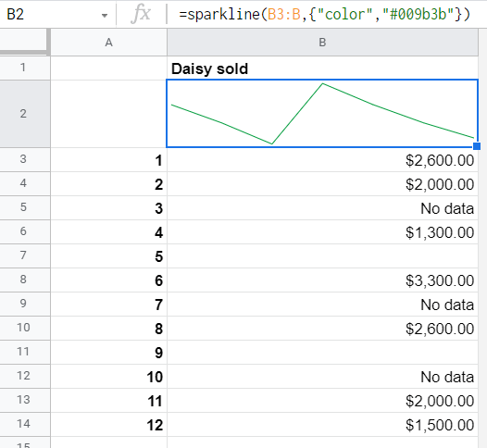
Task: Select the empty B cell in row 7
Action: coord(322,255)
